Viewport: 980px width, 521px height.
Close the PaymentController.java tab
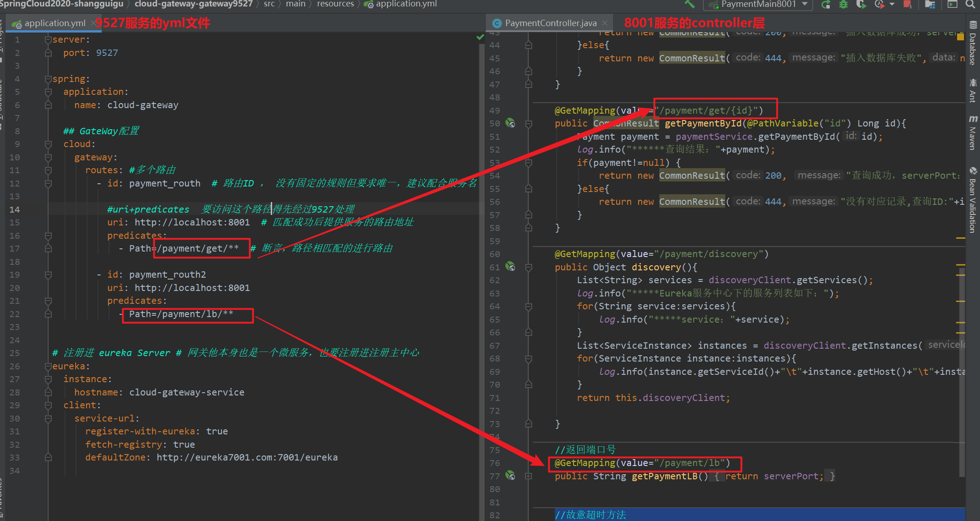pyautogui.click(x=605, y=23)
